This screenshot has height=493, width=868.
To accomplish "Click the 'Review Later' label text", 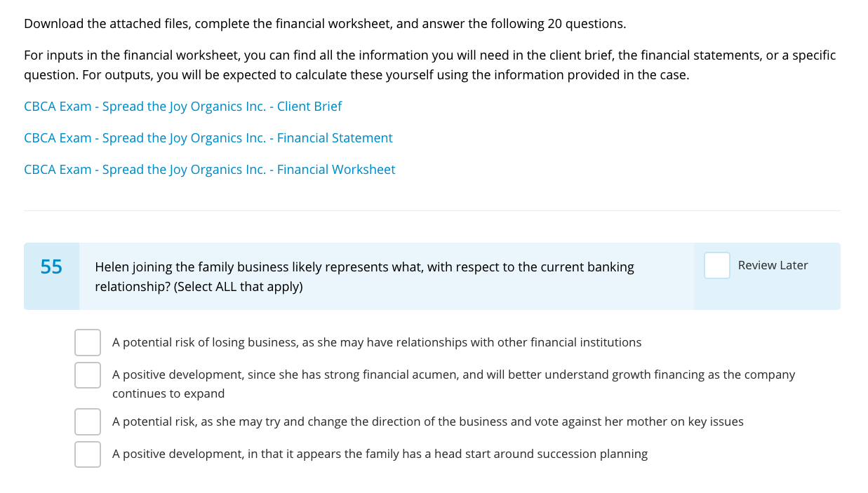I will (773, 265).
